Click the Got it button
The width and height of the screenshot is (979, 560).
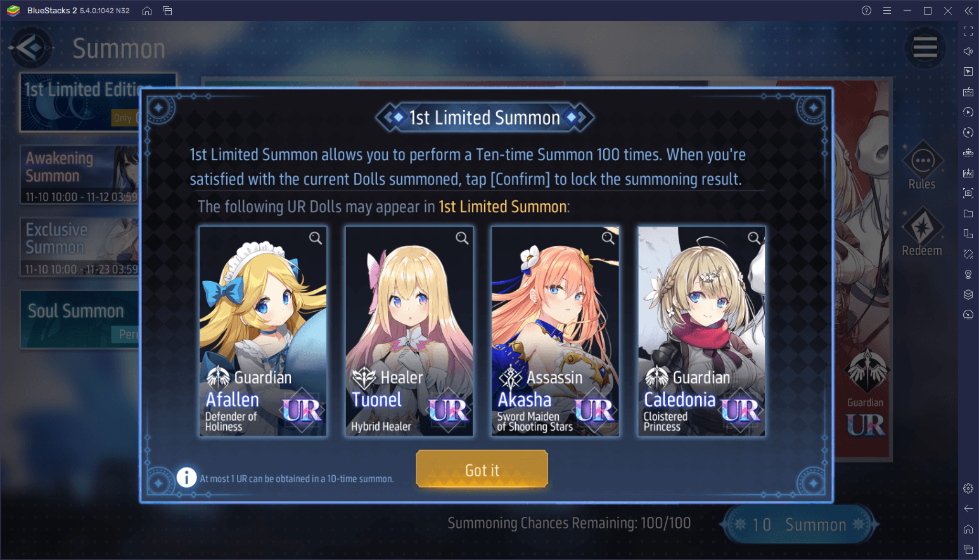[482, 469]
